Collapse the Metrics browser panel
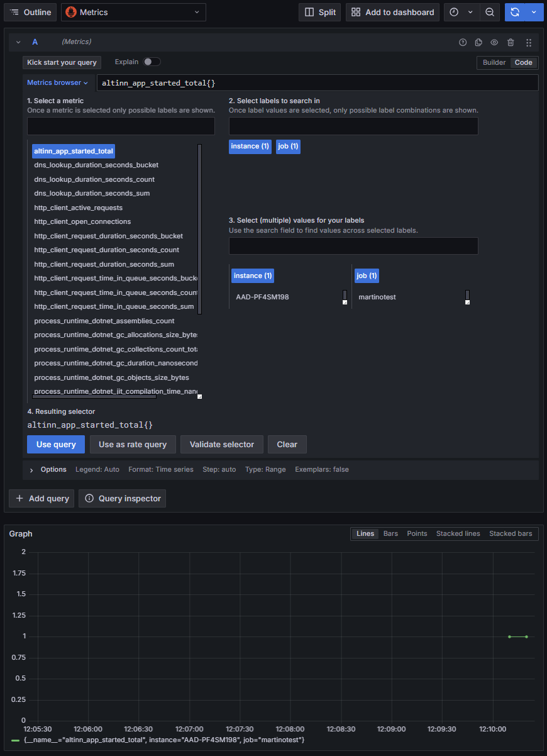547x756 pixels. point(57,82)
